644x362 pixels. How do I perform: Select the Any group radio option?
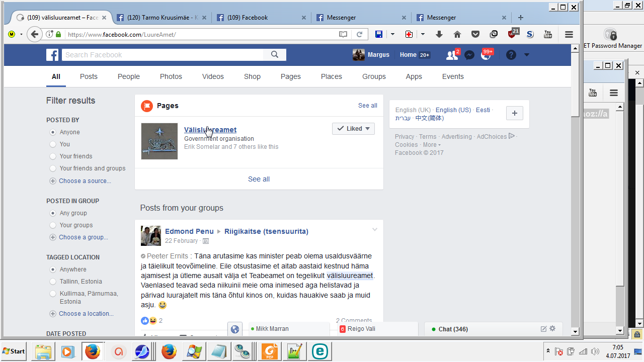[x=53, y=213]
